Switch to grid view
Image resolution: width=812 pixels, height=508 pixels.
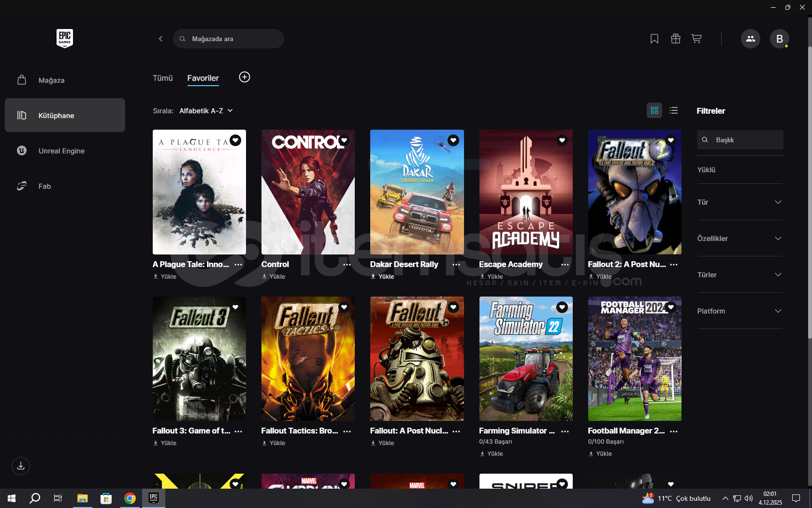pos(654,110)
